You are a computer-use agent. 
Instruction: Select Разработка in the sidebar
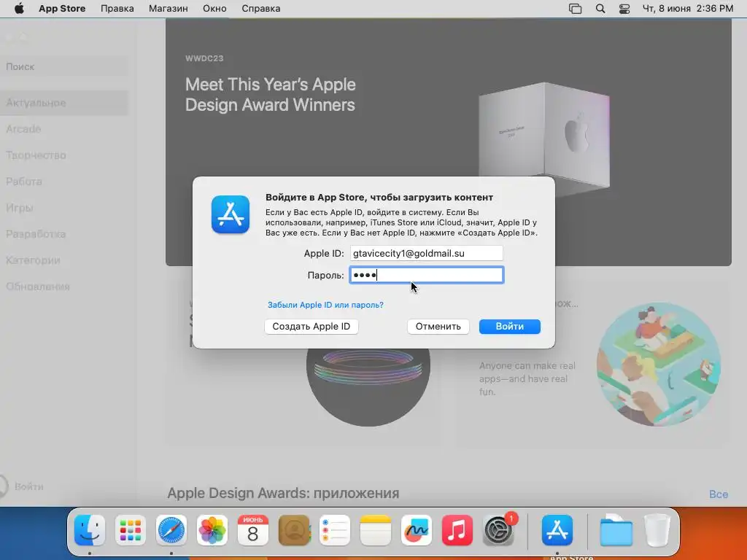(x=64, y=234)
